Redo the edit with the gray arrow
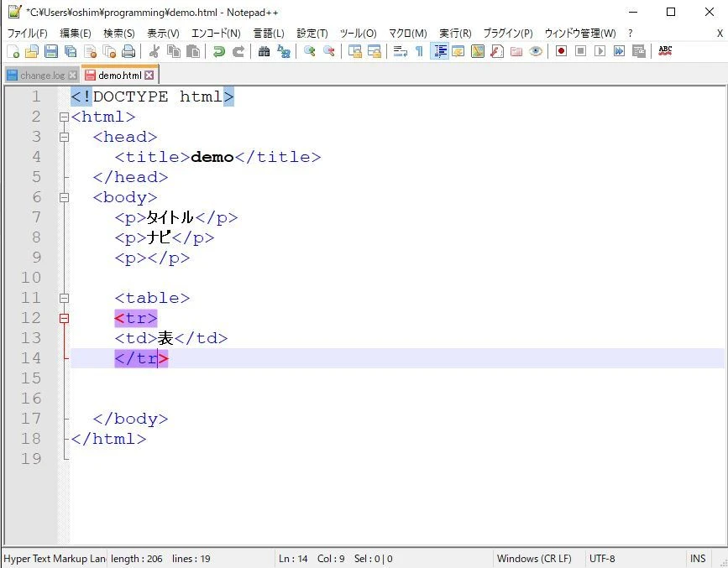 pos(238,51)
